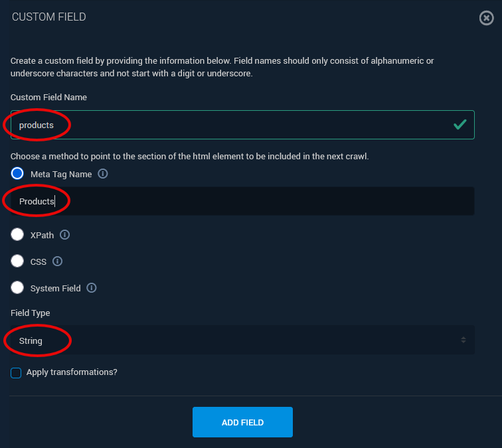This screenshot has width=502, height=448.
Task: Open the Field Type String dropdown
Action: (x=242, y=340)
